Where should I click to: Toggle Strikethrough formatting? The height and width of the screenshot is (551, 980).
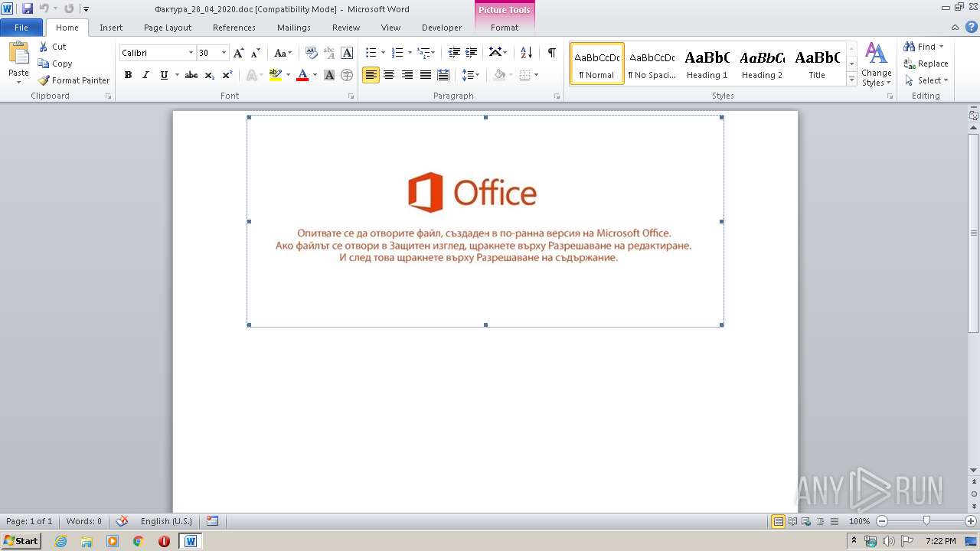click(191, 75)
